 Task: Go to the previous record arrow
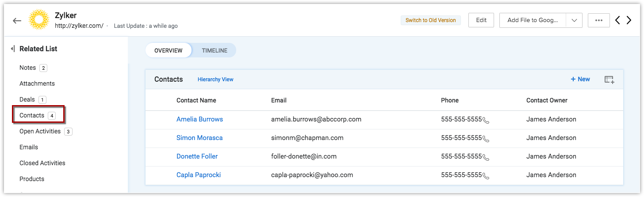[x=618, y=20]
